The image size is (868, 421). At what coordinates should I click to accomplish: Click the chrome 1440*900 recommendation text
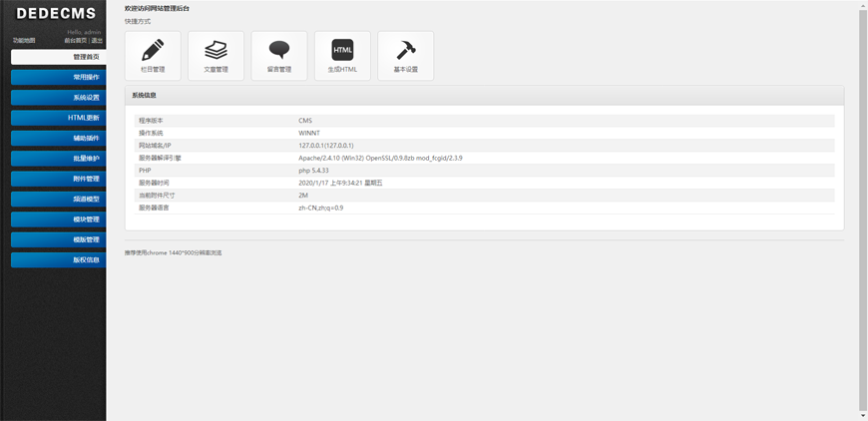point(174,252)
